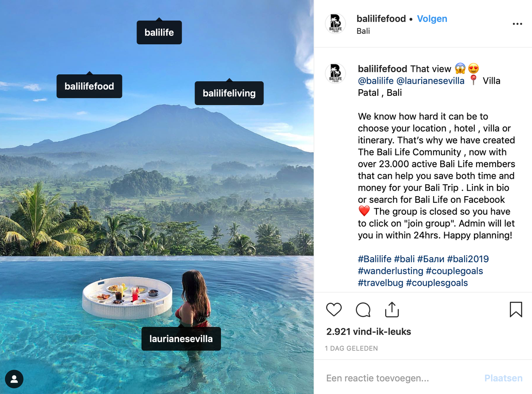
Task: Save post with the bookmark icon
Action: pos(516,310)
